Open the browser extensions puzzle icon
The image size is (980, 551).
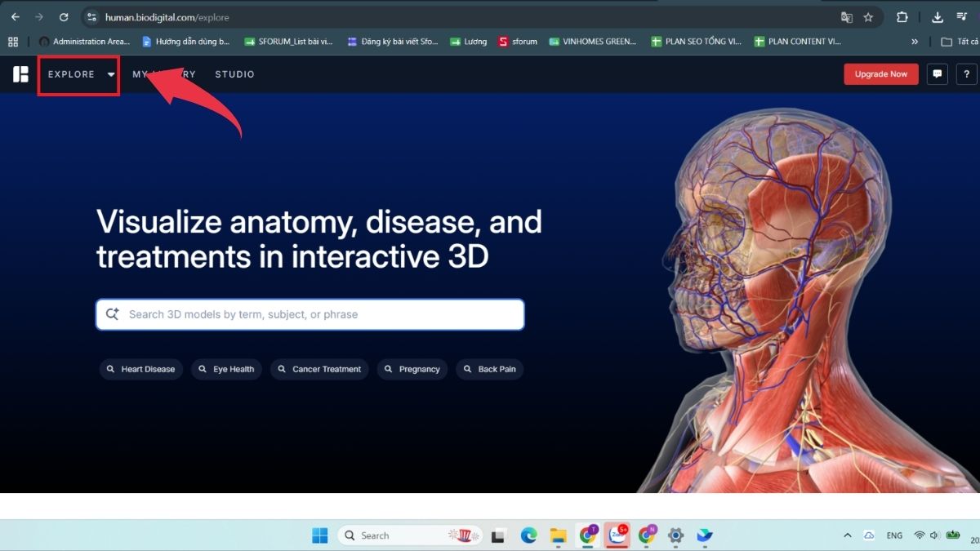click(x=902, y=17)
